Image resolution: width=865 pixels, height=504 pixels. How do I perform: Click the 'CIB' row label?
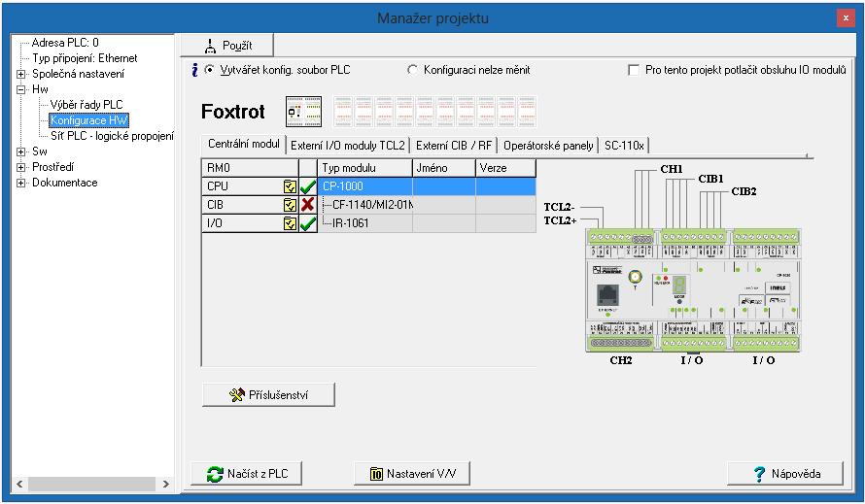tap(215, 205)
